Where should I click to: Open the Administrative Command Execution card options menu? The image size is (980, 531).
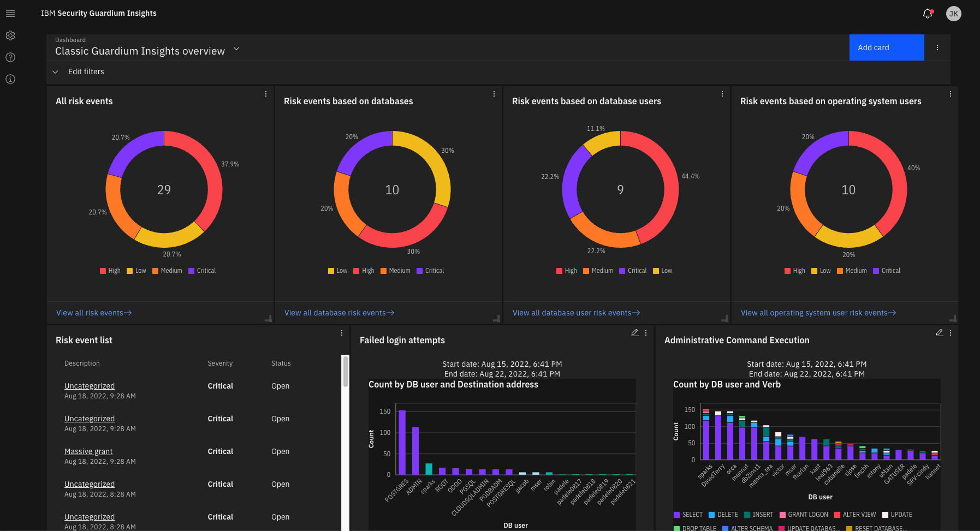click(951, 333)
